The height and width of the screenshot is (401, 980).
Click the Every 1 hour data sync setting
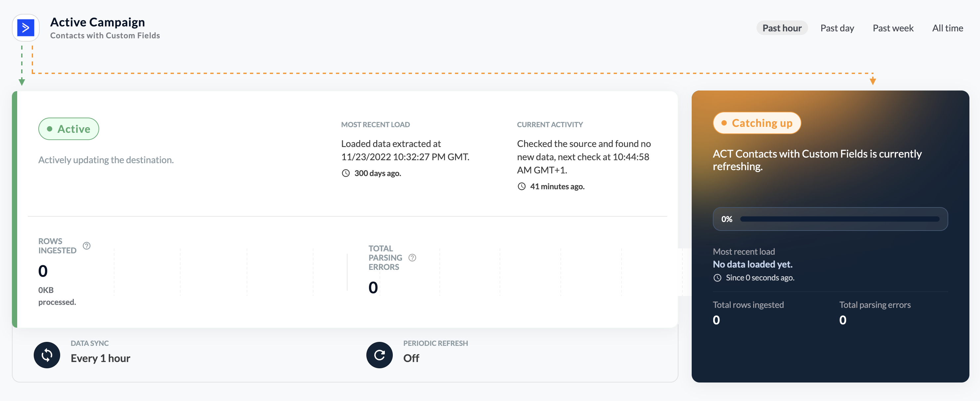[101, 358]
